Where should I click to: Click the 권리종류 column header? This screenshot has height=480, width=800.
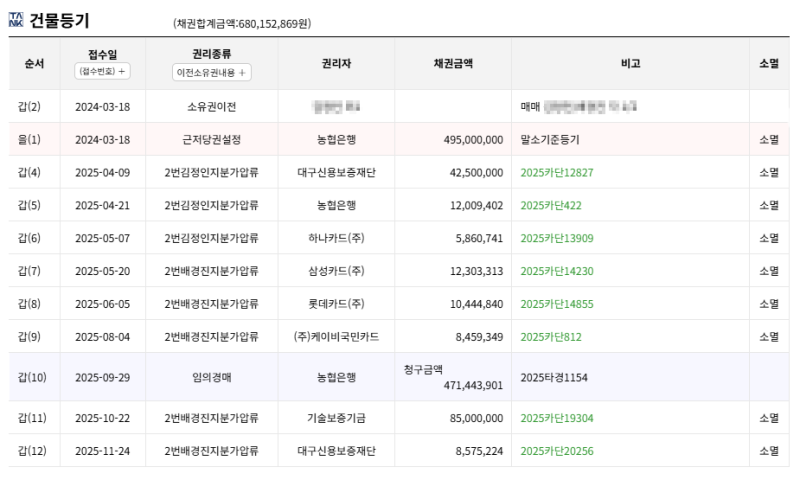pyautogui.click(x=211, y=54)
